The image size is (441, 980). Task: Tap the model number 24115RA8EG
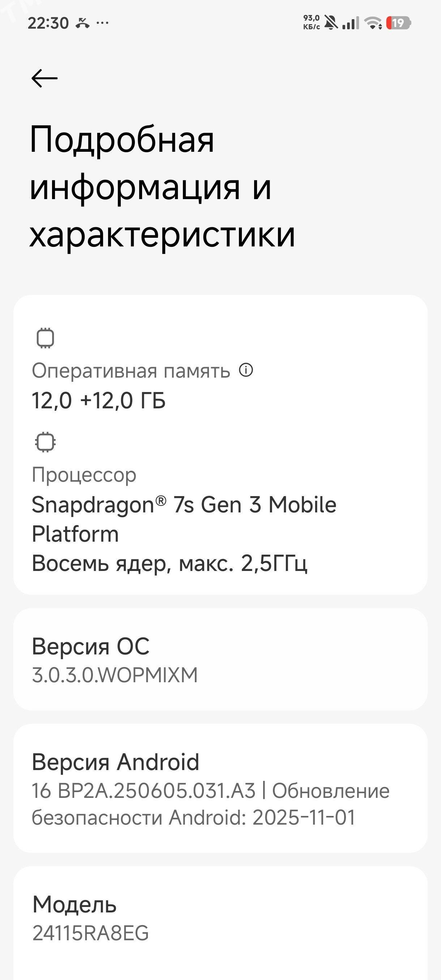pyautogui.click(x=91, y=933)
